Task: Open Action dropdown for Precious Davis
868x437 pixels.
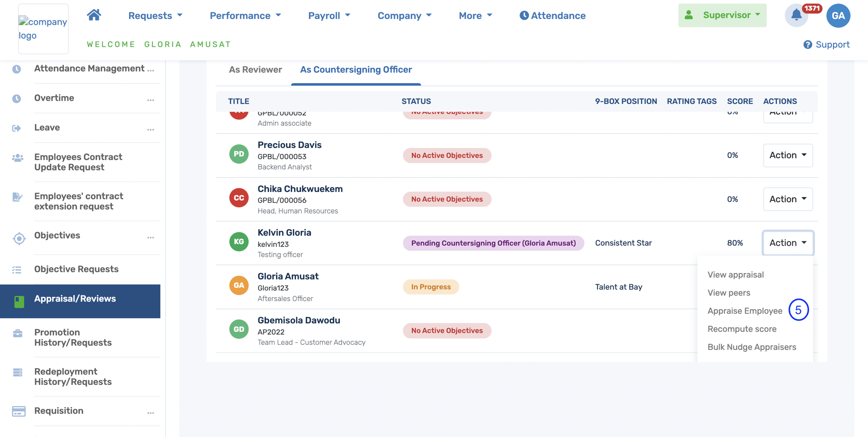Action: (788, 155)
